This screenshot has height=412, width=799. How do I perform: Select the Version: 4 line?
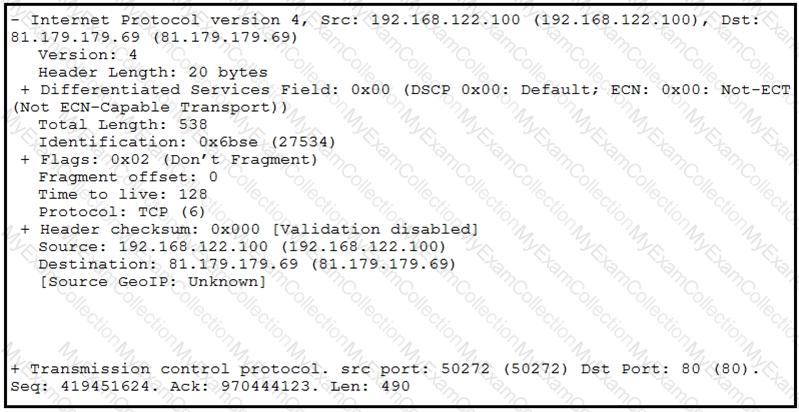[x=88, y=55]
